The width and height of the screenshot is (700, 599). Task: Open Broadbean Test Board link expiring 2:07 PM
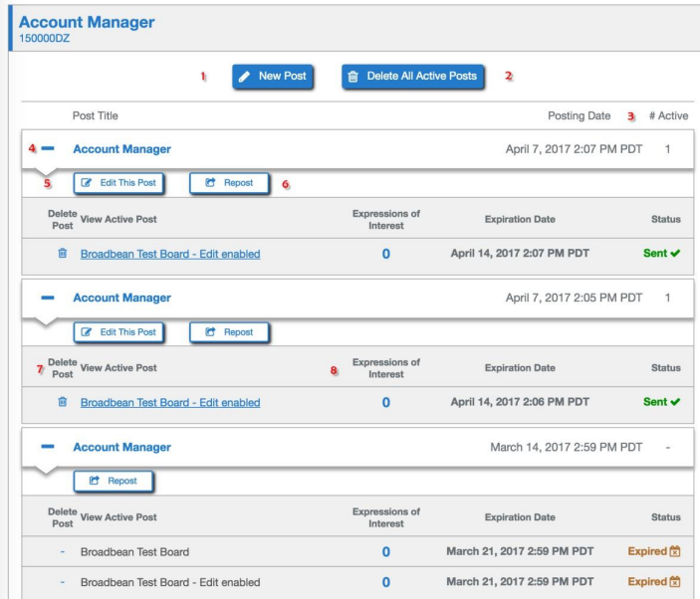[x=170, y=254]
